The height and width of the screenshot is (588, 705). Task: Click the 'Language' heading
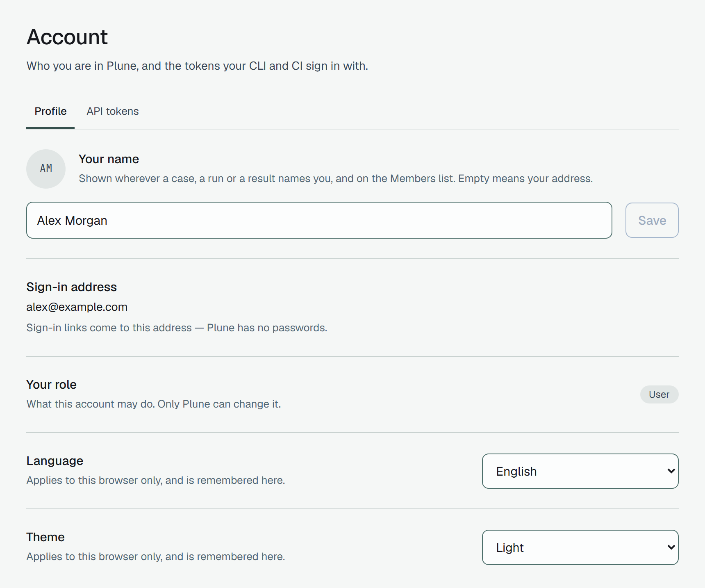(55, 461)
